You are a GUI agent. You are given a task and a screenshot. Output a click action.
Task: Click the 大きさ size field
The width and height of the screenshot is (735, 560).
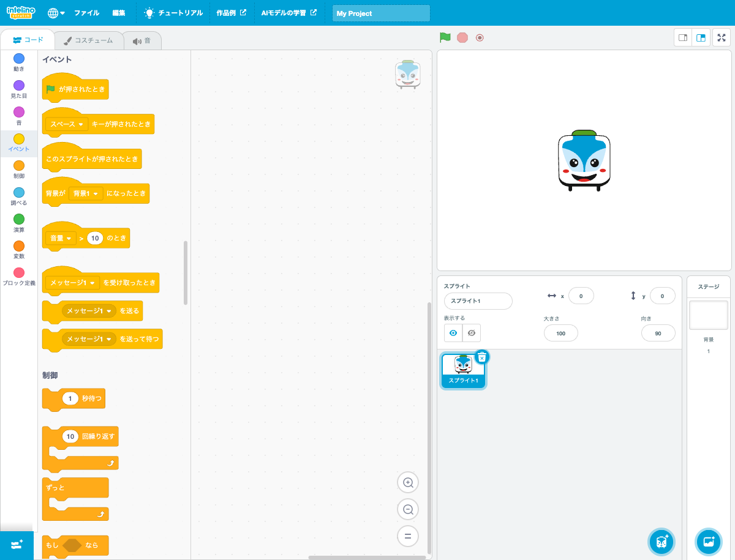(x=561, y=333)
